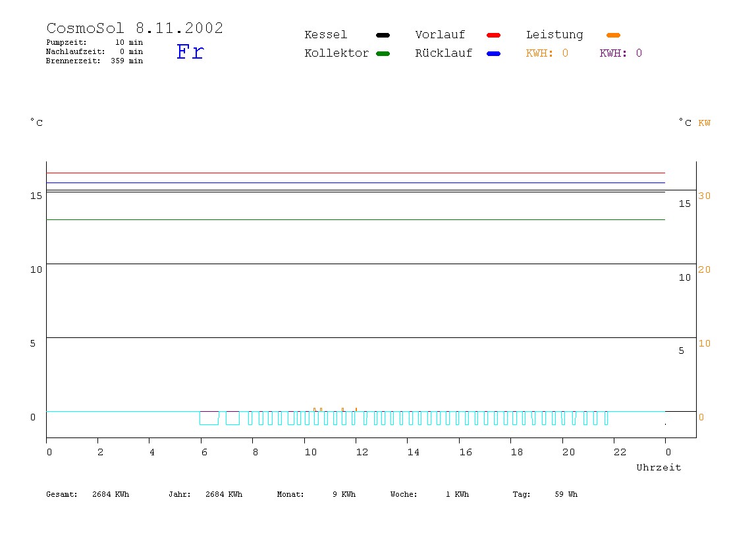Click the Rücklauf legend label
The width and height of the screenshot is (756, 535).
tap(444, 53)
